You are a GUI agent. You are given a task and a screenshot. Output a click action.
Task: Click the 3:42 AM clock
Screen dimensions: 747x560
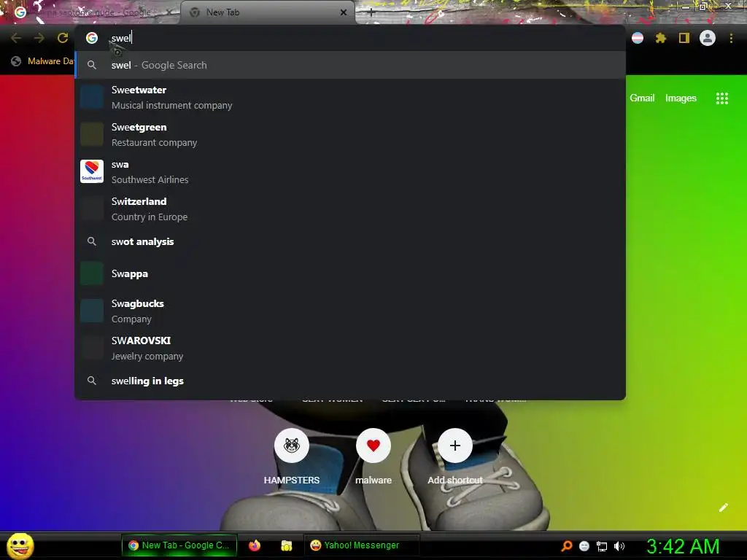pos(682,546)
